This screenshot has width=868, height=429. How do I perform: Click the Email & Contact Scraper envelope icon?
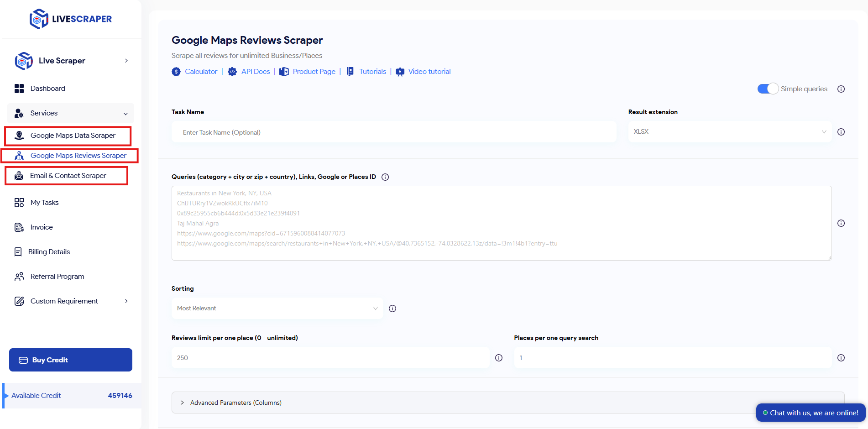(19, 176)
